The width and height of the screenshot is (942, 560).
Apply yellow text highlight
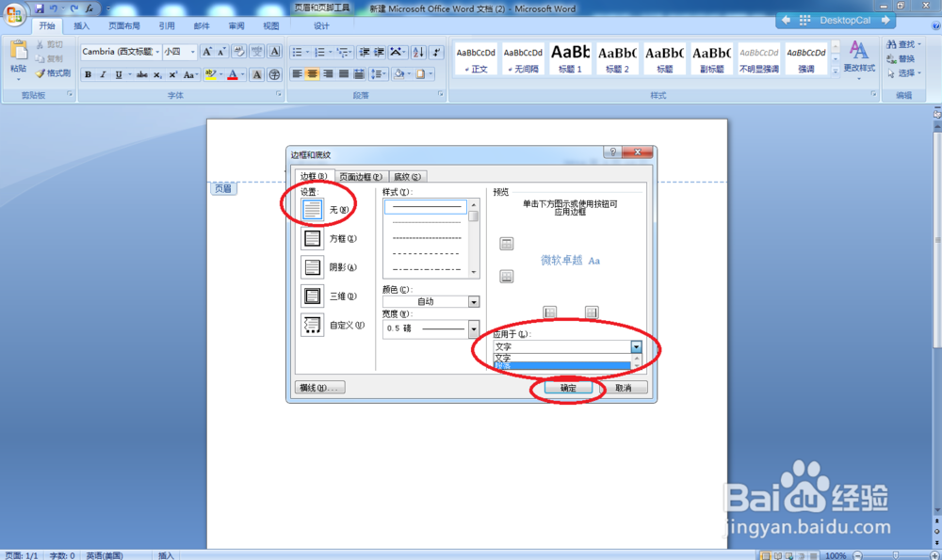[x=209, y=73]
